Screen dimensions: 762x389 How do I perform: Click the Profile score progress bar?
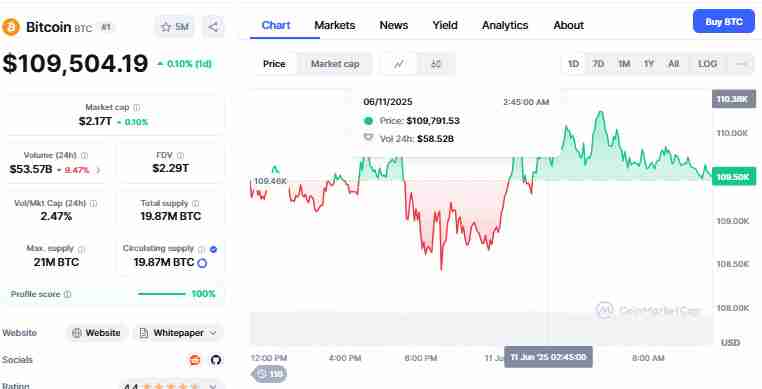click(x=162, y=294)
